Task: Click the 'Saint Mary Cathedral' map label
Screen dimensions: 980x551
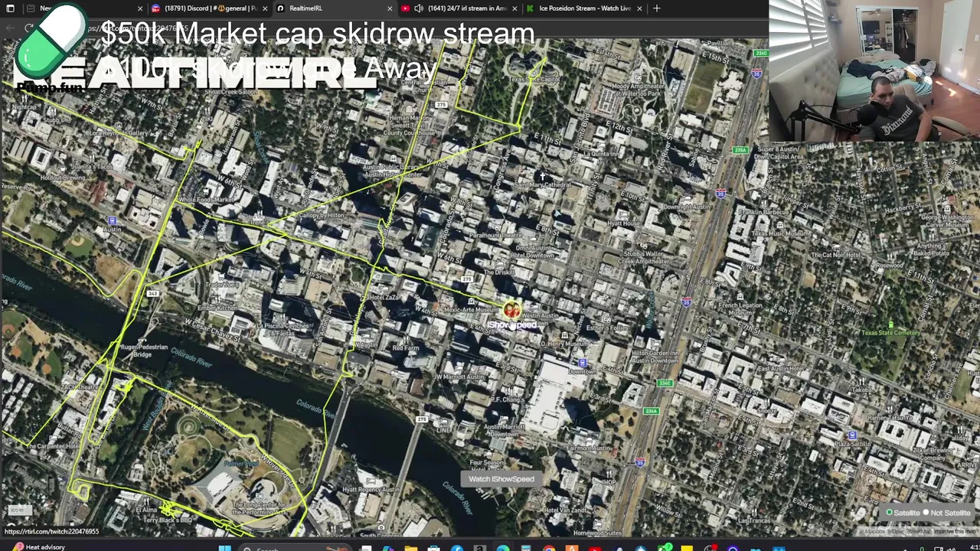Action: pyautogui.click(x=543, y=184)
